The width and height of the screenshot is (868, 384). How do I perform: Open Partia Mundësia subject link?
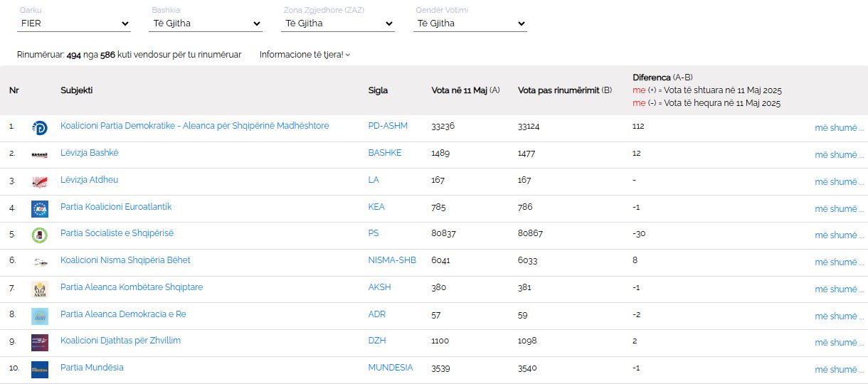click(92, 368)
